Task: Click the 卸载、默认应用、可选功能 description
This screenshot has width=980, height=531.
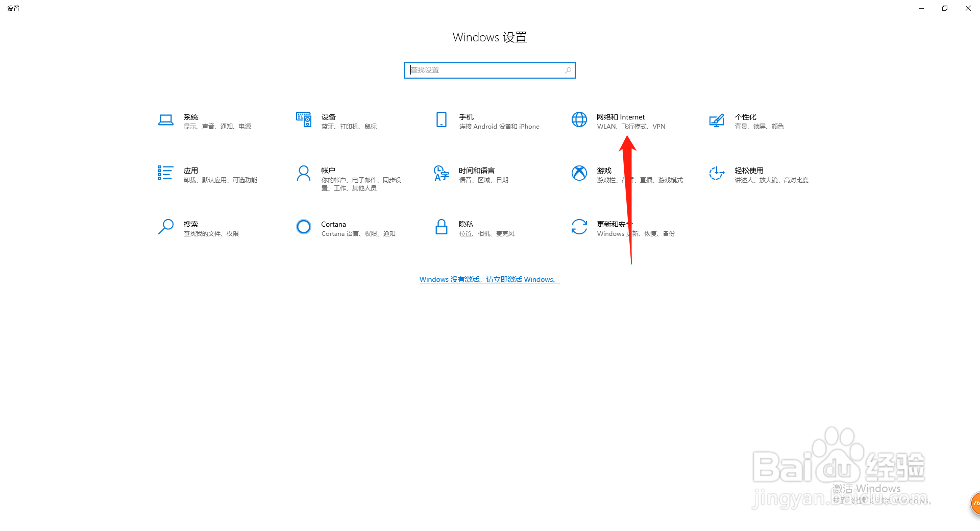Action: pyautogui.click(x=220, y=180)
